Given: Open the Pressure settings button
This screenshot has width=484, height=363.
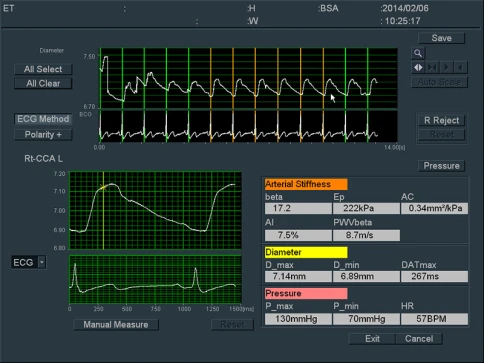Looking at the screenshot, I should [441, 166].
